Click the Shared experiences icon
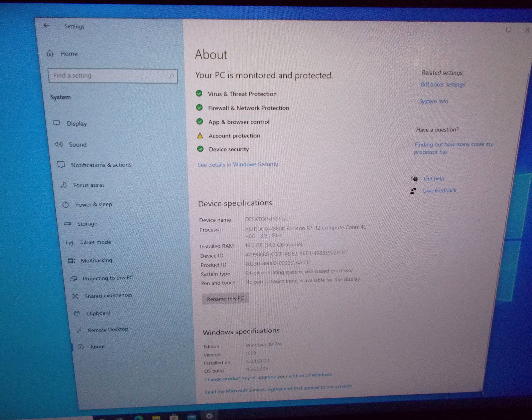Screen dimensions: 532x420 click(x=75, y=296)
